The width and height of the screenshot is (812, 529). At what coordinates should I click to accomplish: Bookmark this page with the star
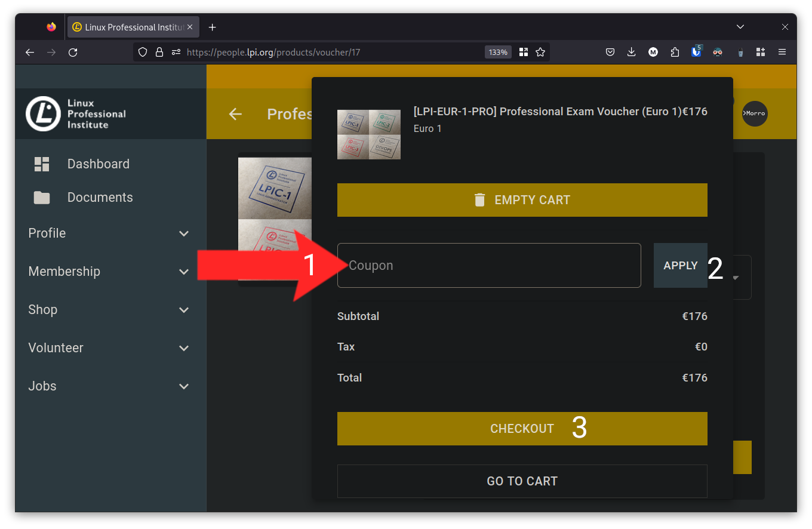[540, 53]
